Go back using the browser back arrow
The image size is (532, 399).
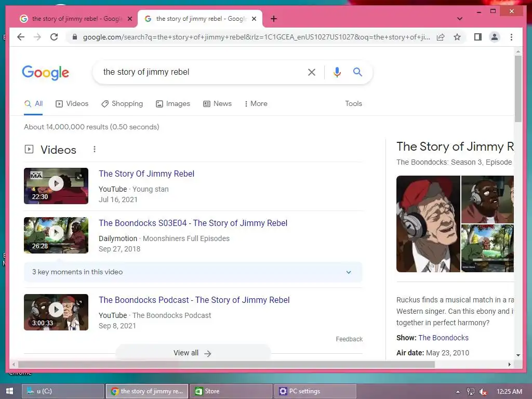tap(21, 37)
